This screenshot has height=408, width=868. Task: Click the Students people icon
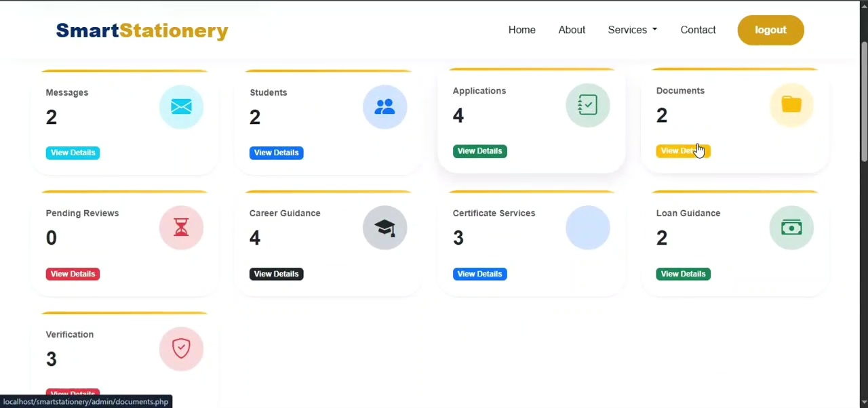pos(384,106)
